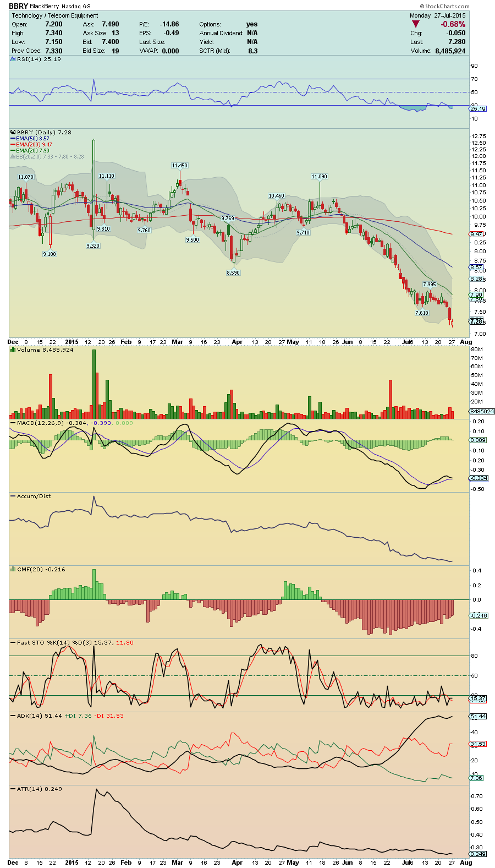Viewport: 495px width, 868px height.
Task: Click the Prev Close value 7.330
Action: click(x=54, y=51)
